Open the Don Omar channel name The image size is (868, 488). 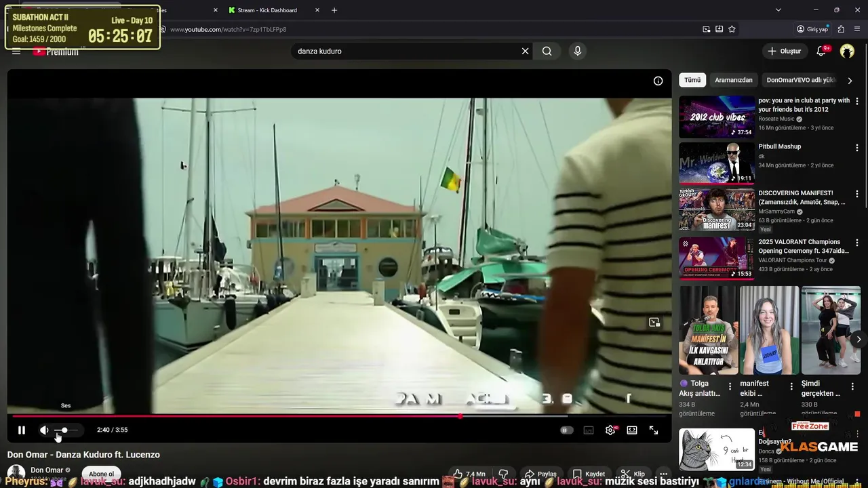click(47, 470)
